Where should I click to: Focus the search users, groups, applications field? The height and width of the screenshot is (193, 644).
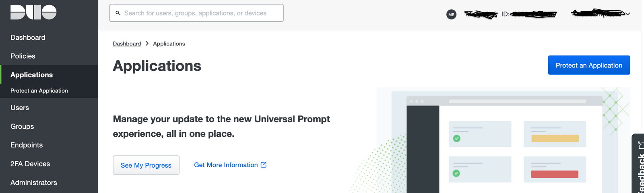196,13
